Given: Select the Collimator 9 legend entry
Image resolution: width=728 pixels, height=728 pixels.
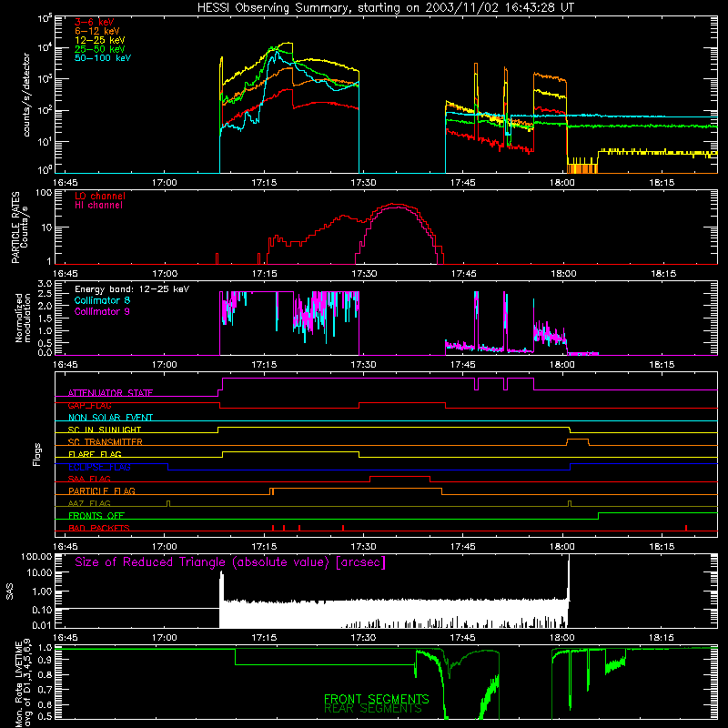Looking at the screenshot, I should [102, 311].
